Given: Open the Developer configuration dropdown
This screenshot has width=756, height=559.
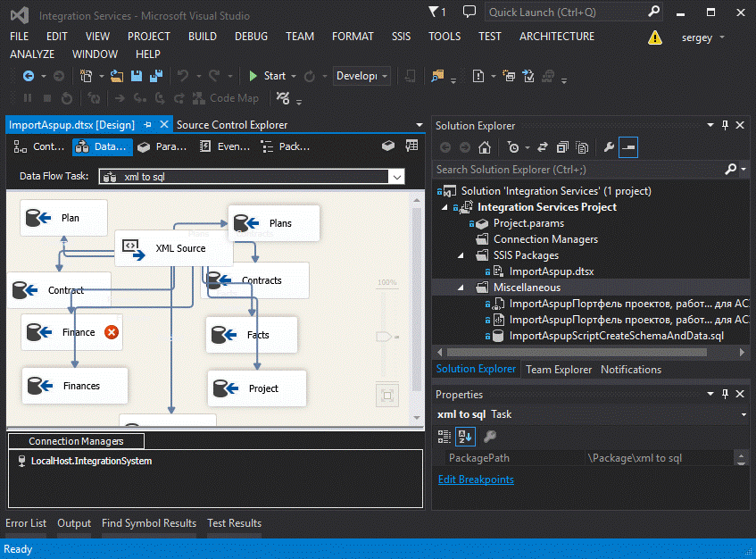Looking at the screenshot, I should point(361,76).
